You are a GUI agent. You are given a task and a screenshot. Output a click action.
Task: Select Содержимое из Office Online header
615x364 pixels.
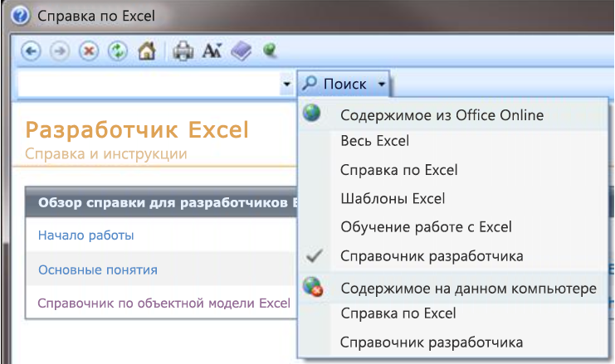click(x=442, y=115)
